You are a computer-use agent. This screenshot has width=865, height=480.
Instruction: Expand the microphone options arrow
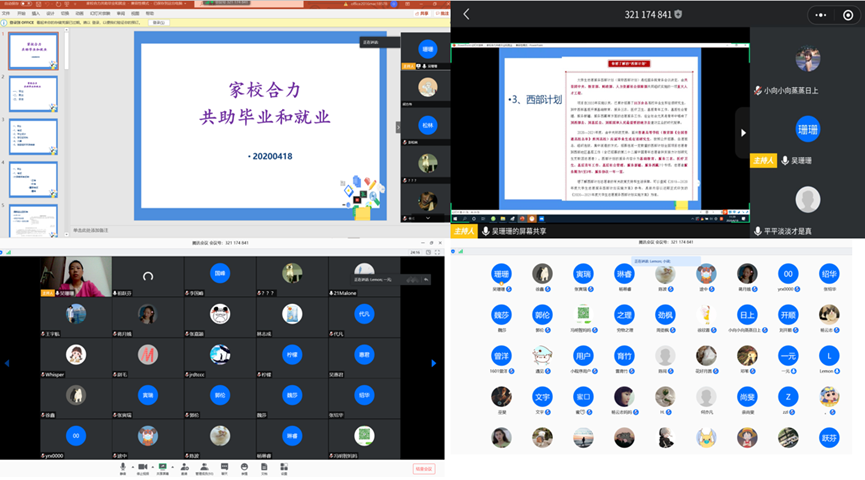tap(132, 467)
